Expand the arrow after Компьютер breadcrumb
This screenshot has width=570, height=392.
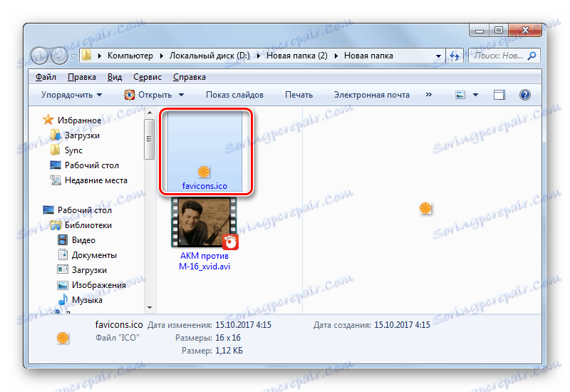click(x=161, y=56)
